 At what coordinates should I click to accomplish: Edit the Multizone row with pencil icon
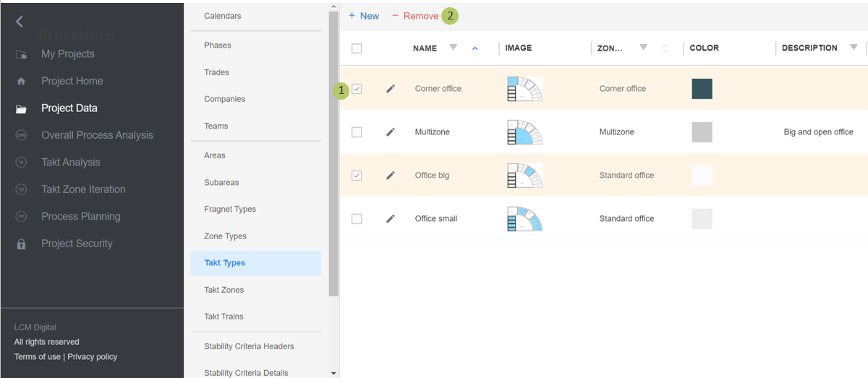point(391,132)
